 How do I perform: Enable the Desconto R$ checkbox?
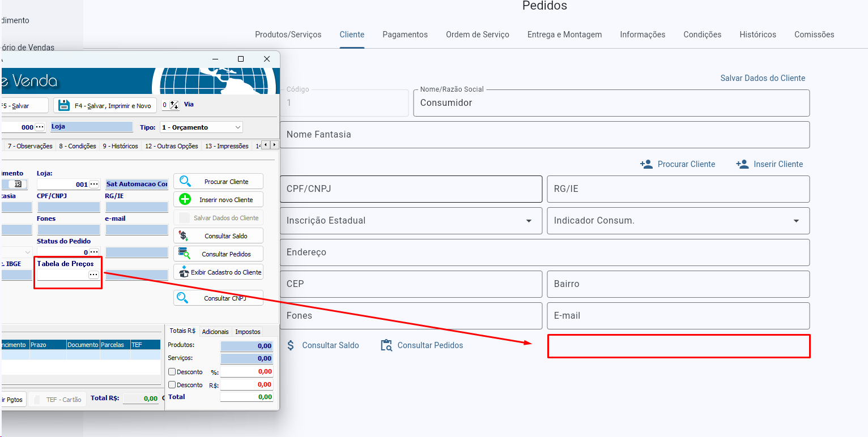(x=172, y=385)
